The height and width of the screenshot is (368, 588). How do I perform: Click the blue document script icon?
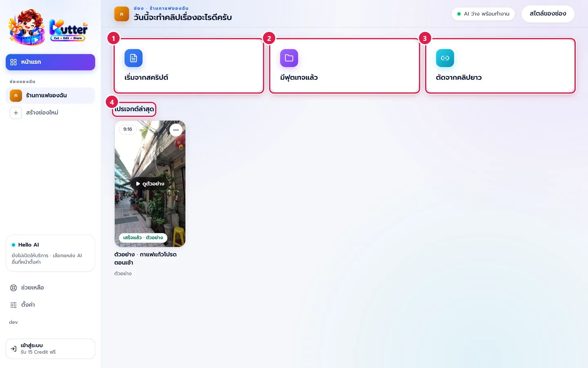point(134,58)
